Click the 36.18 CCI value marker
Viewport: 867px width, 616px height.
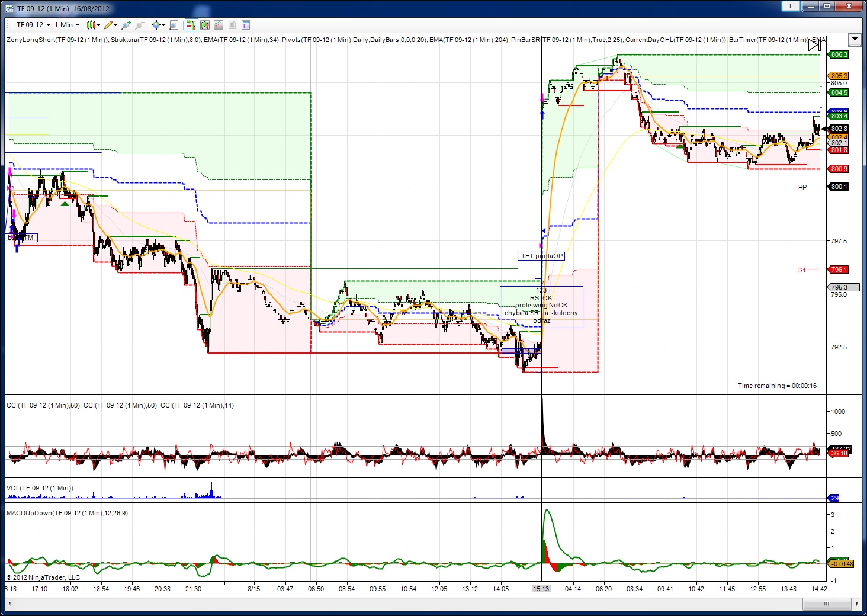838,453
